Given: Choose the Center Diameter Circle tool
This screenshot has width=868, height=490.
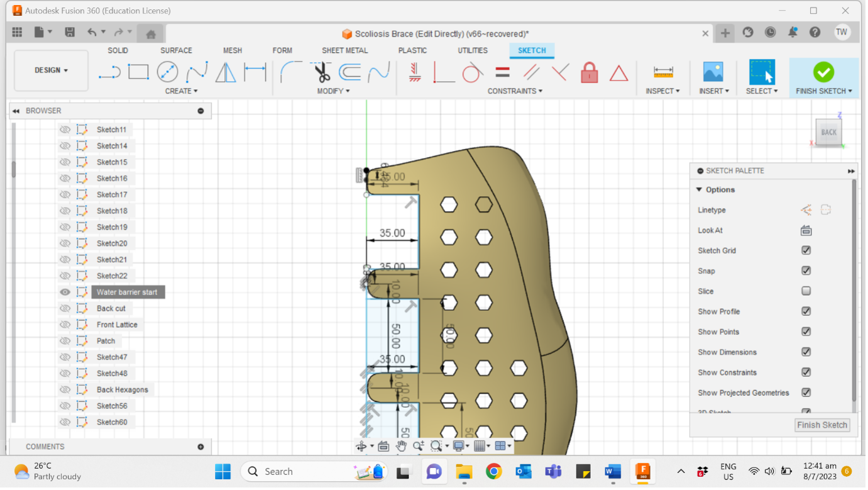Looking at the screenshot, I should (x=167, y=72).
